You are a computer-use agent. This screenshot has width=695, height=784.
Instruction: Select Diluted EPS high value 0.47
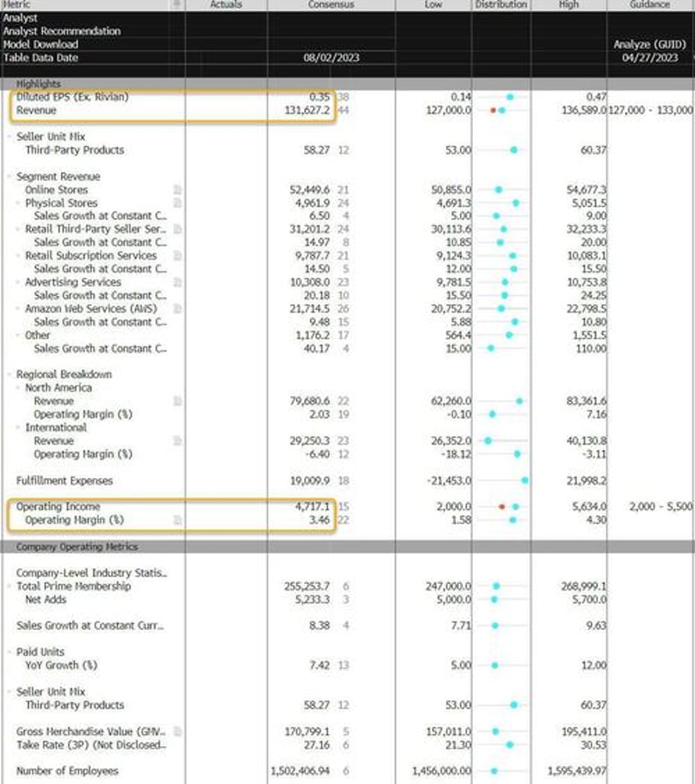coord(596,97)
